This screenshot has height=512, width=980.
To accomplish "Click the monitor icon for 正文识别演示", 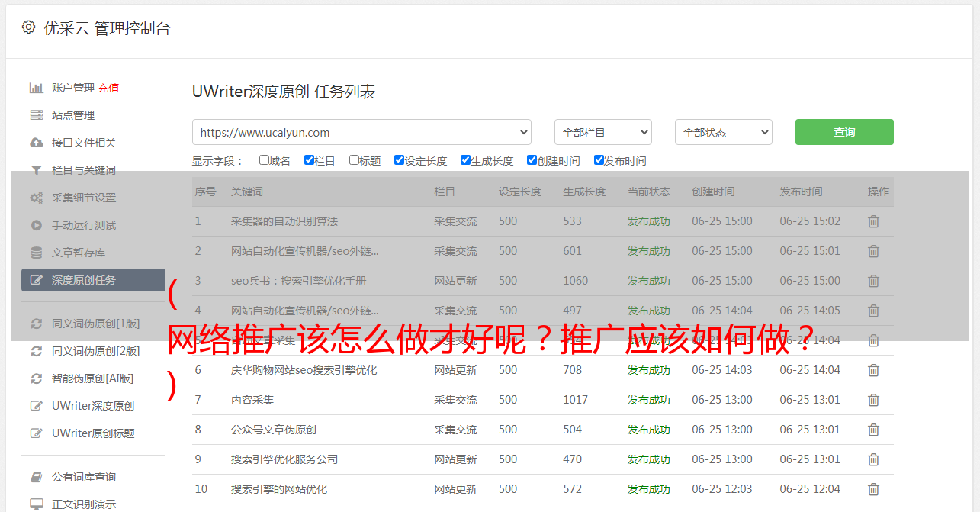I will point(36,504).
